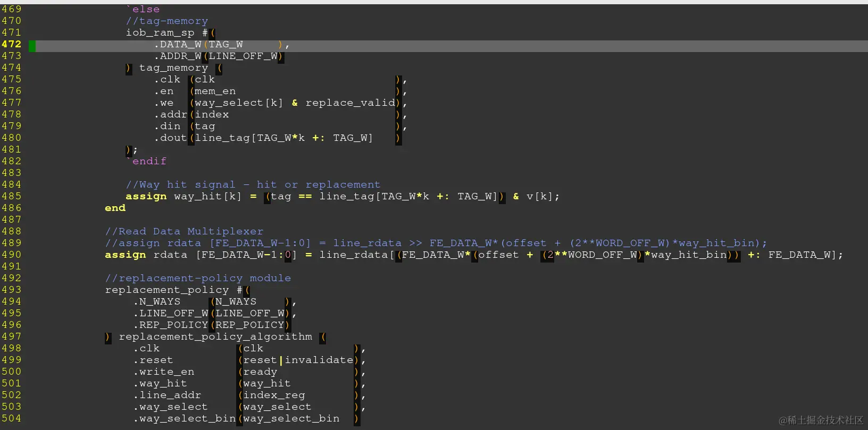Click the //replacement-policy module comment
The height and width of the screenshot is (430, 868).
pyautogui.click(x=198, y=278)
